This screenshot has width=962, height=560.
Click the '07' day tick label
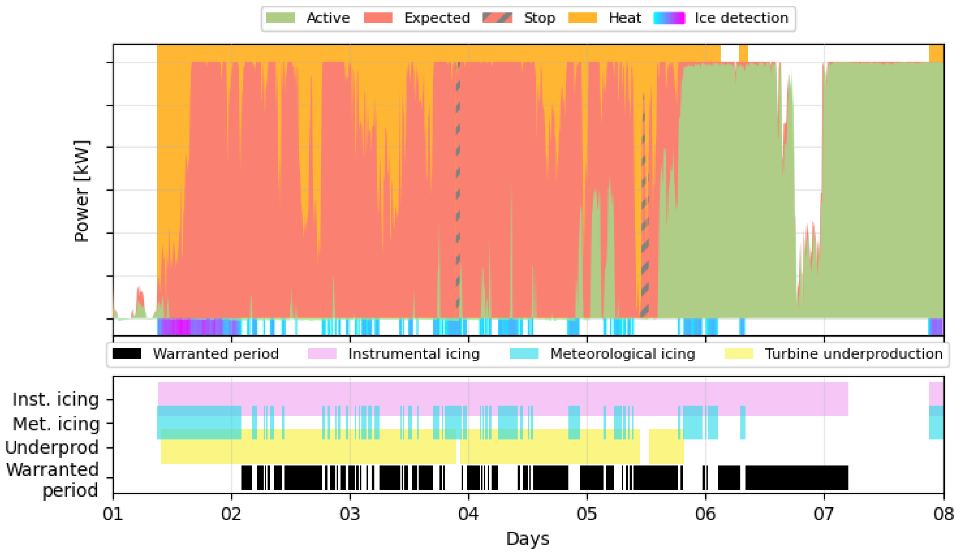coord(824,514)
